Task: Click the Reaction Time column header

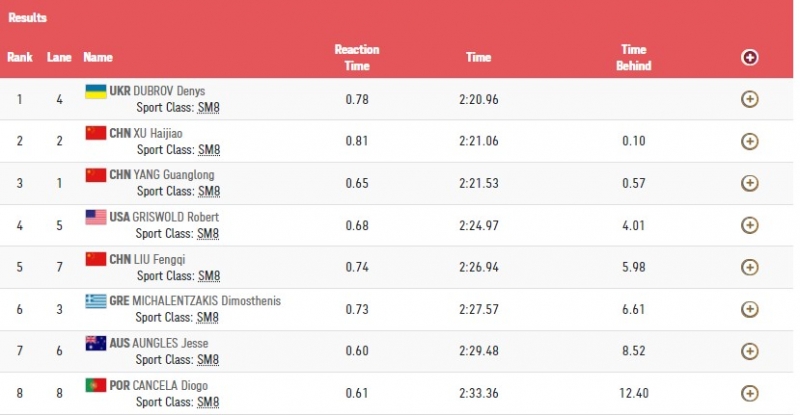Action: pyautogui.click(x=357, y=58)
